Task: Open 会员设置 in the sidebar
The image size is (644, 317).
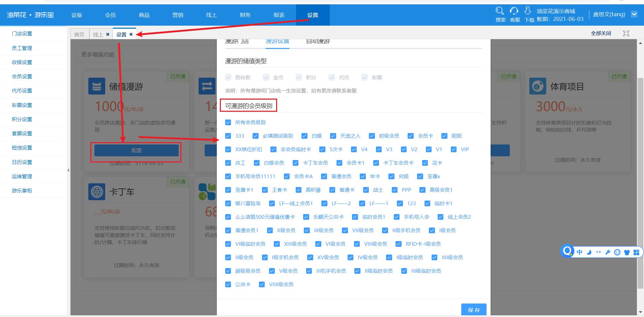Action: tap(22, 76)
